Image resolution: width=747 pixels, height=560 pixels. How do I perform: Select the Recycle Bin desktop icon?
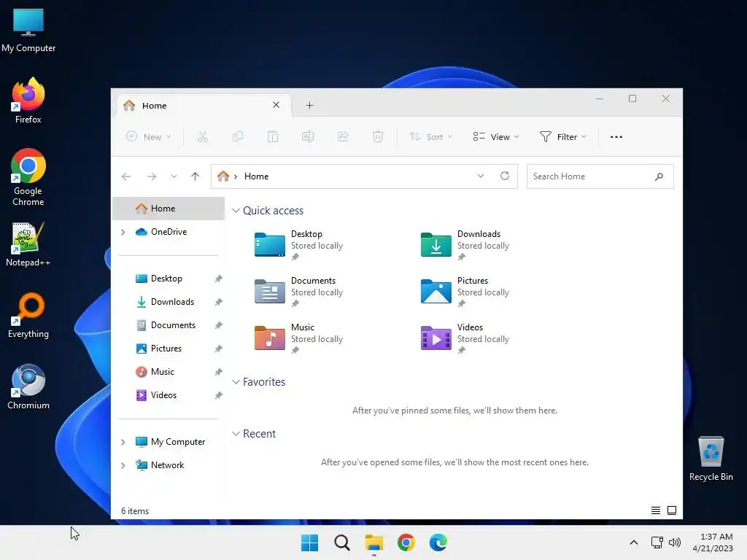click(711, 458)
